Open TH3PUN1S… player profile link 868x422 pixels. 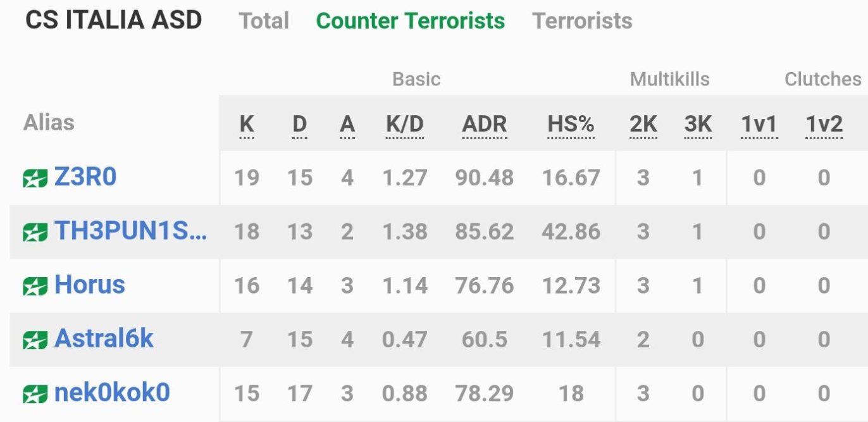pos(131,231)
